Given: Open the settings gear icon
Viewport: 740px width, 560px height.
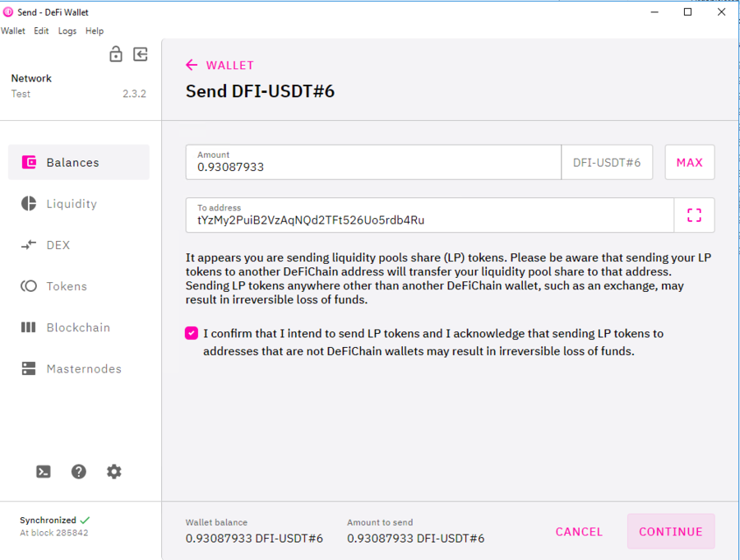Looking at the screenshot, I should point(113,471).
